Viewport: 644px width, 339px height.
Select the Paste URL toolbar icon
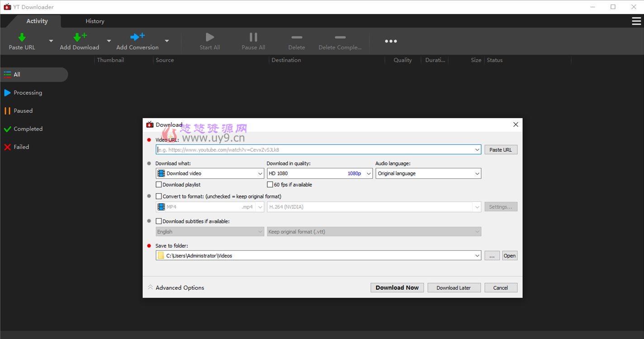tap(21, 38)
